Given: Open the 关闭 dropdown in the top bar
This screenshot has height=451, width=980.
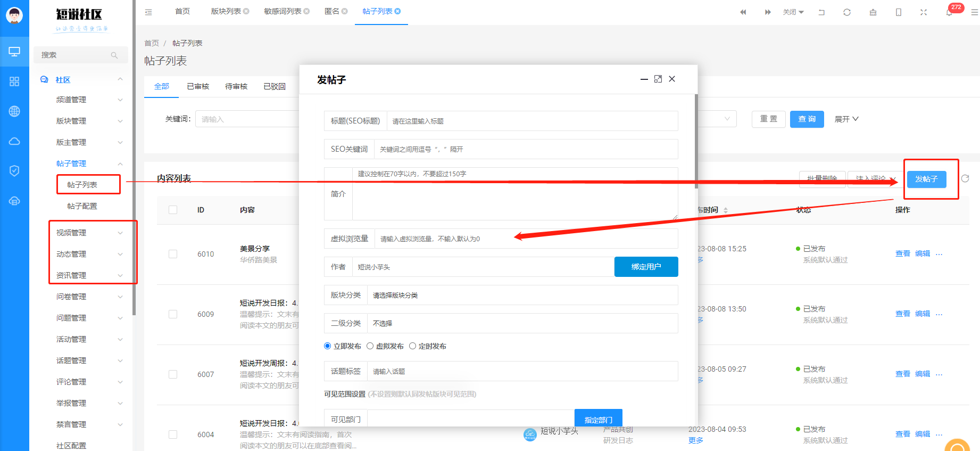Looking at the screenshot, I should click(x=793, y=12).
